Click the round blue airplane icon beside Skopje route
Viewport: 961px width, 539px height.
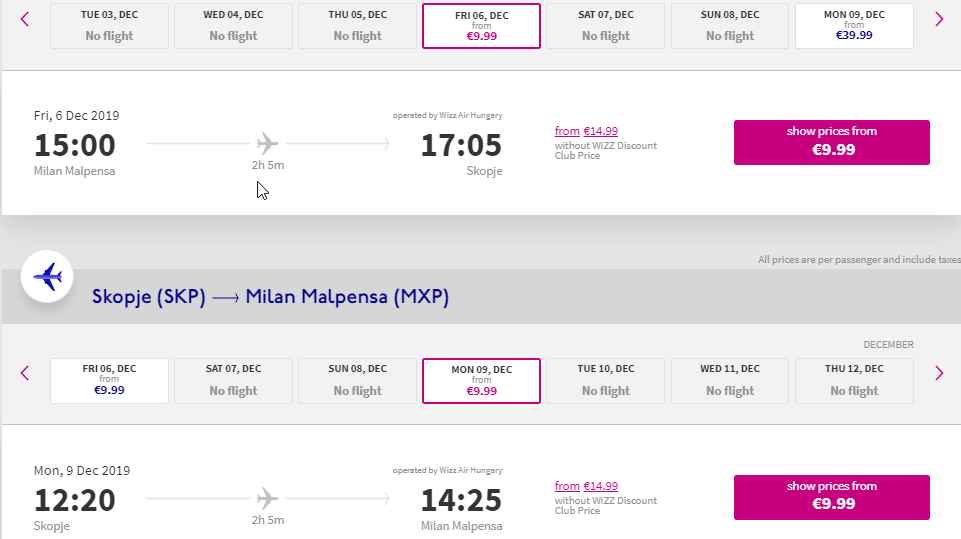point(47,277)
